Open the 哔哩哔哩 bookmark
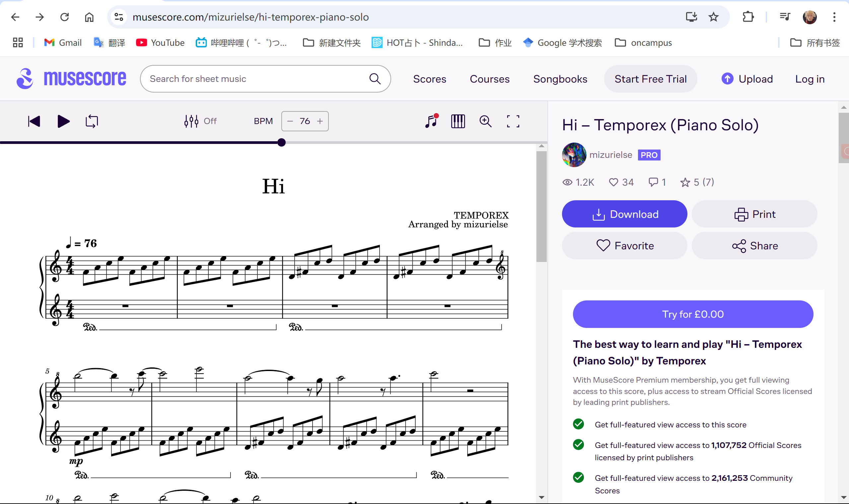This screenshot has height=504, width=849. (241, 42)
